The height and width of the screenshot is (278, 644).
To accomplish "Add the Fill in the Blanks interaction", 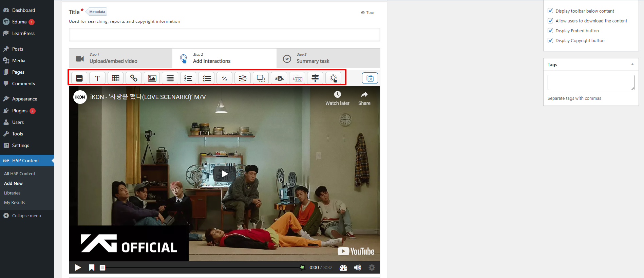I will pos(243,78).
